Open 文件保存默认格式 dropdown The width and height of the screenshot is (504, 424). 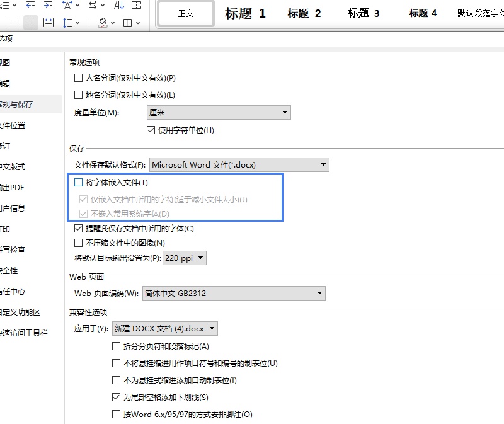[239, 164]
